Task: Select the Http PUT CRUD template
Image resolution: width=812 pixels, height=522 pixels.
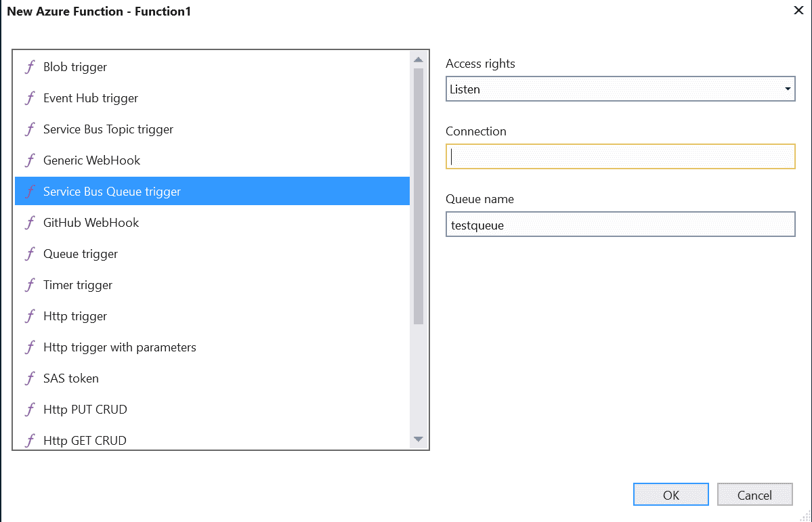Action: [213, 408]
